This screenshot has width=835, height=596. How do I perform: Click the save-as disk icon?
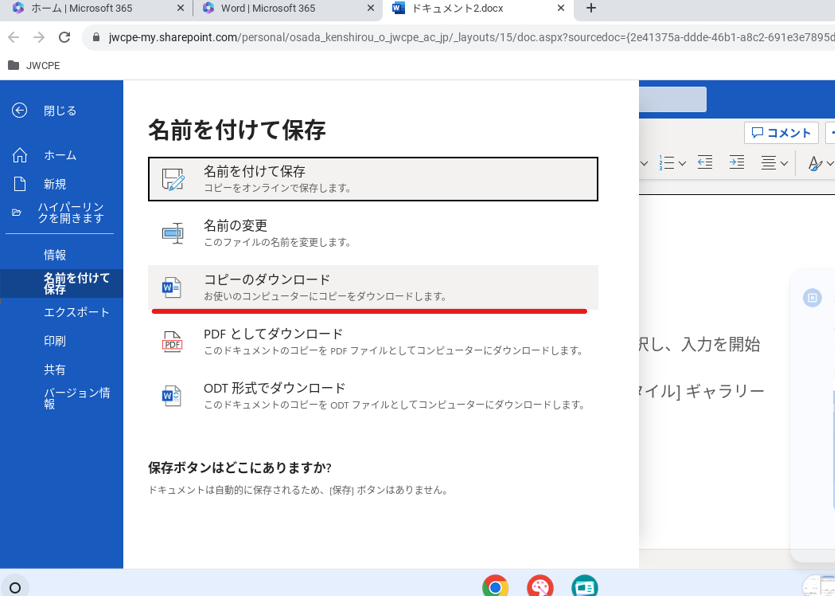173,179
